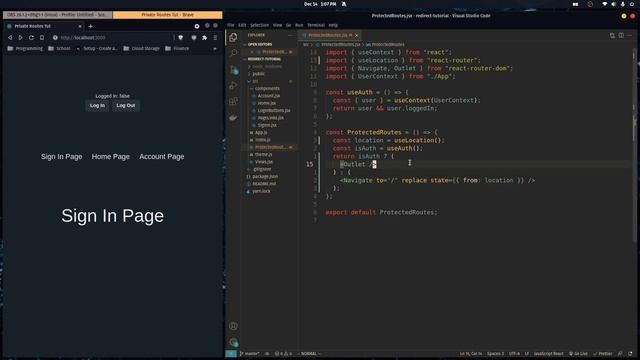The width and height of the screenshot is (640, 360).
Task: Open the Extensions view in activity bar
Action: (x=233, y=101)
